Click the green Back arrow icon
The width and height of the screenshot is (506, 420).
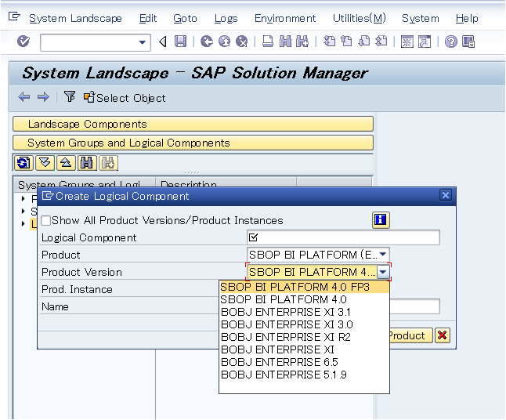point(207,42)
